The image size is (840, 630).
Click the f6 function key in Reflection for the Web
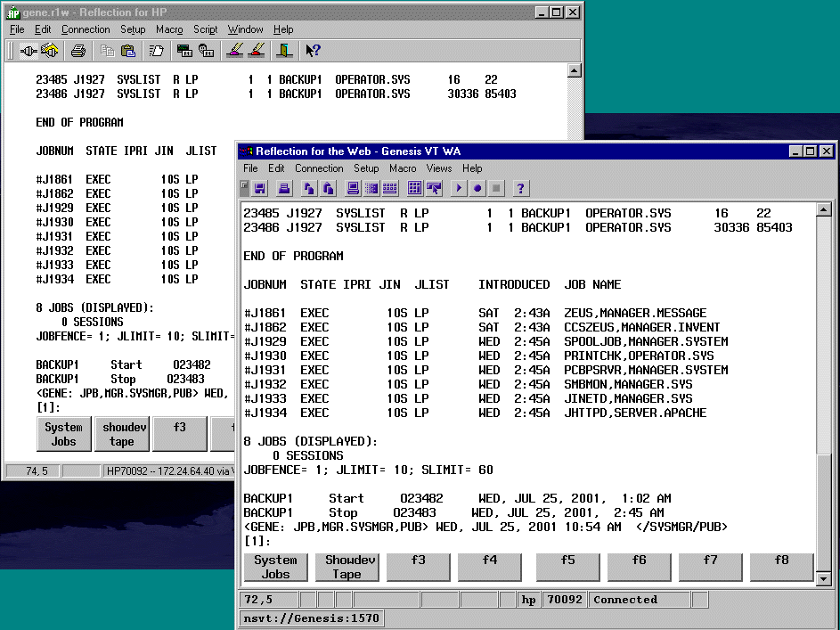(639, 567)
